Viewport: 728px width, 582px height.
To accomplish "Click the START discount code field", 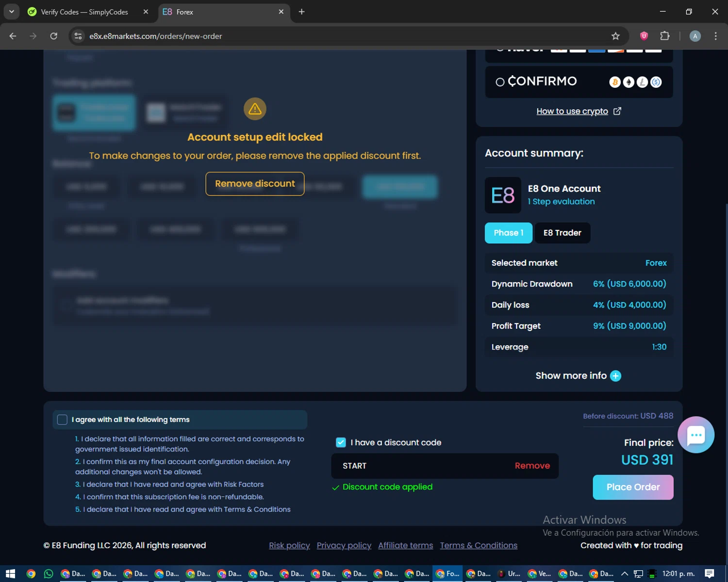I will click(422, 466).
